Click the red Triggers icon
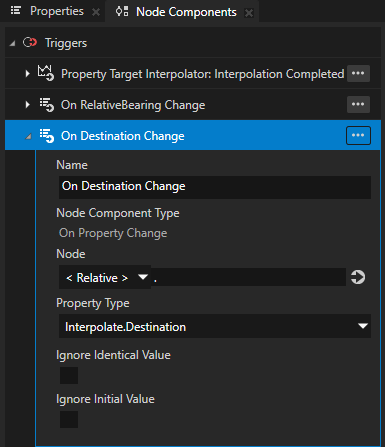The image size is (385, 447). pos(30,42)
